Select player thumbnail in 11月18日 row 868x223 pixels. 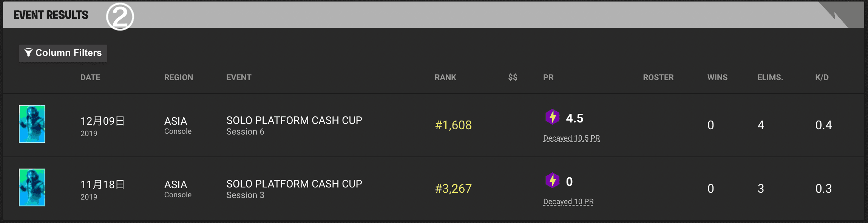tap(32, 187)
